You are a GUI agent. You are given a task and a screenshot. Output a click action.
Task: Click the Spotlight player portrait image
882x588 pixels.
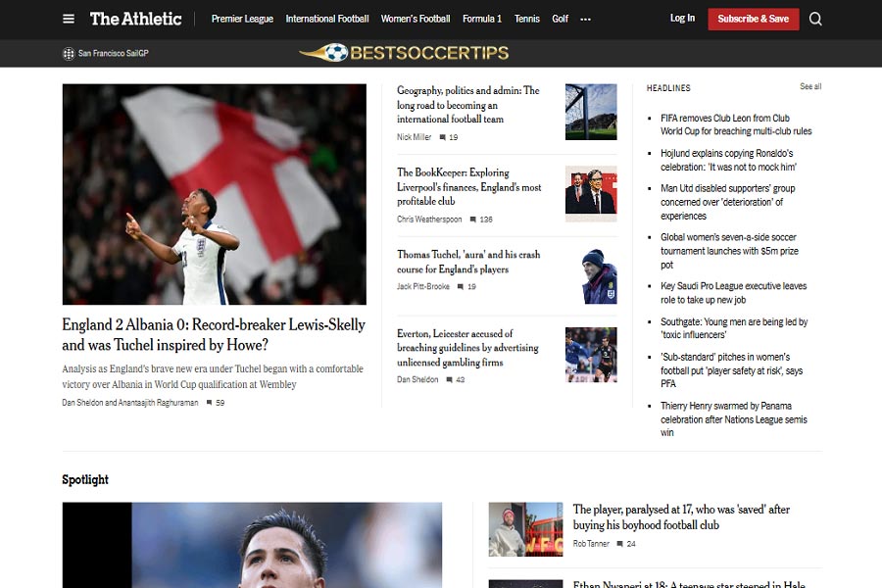252,545
